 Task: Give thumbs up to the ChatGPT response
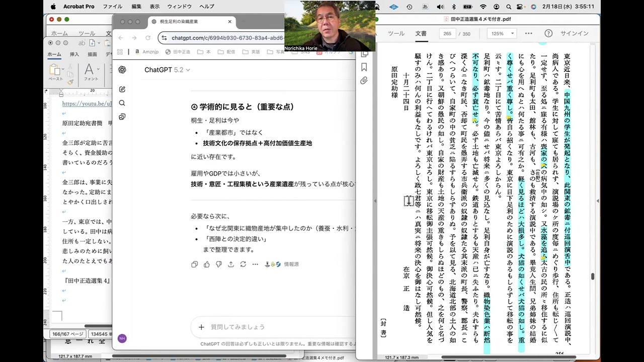click(207, 264)
